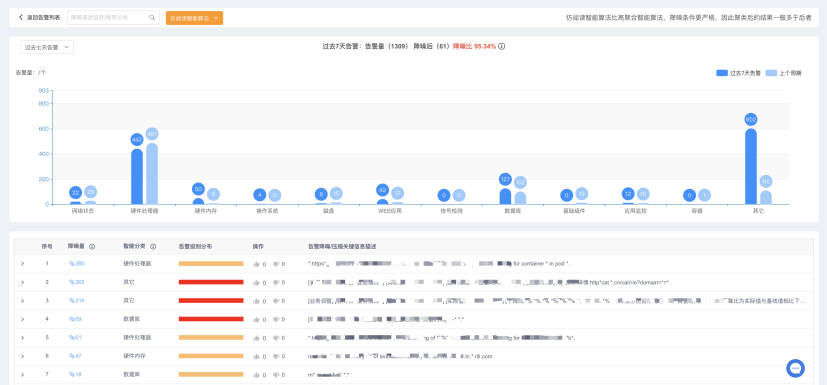Expand row 4 数据库
Screen dimensions: 827x385
click(x=22, y=319)
